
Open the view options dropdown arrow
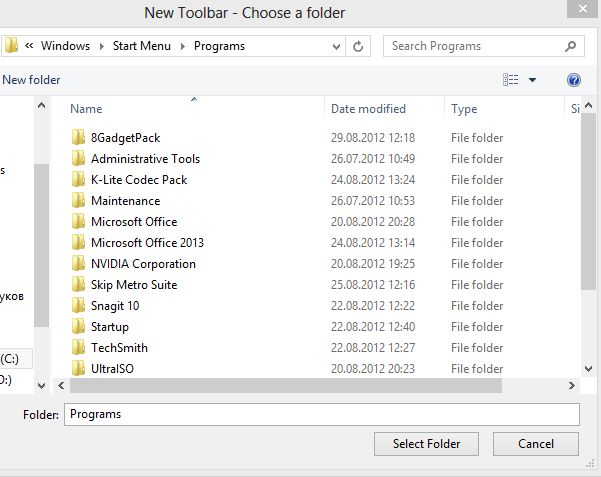click(x=532, y=80)
